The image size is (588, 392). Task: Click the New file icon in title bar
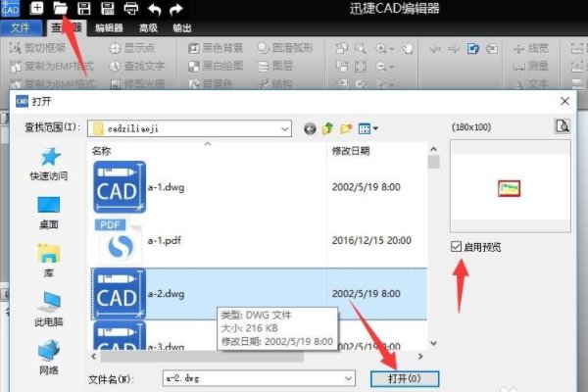[36, 8]
